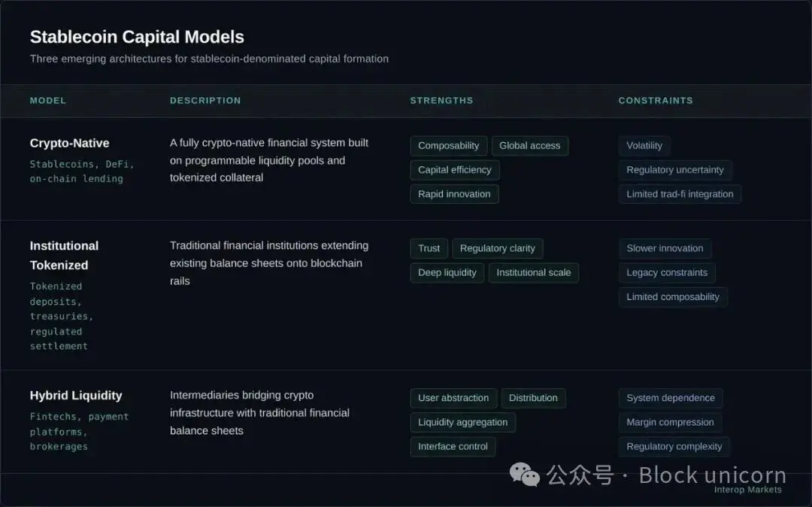Click the WeChat logo in watermark

coord(524,474)
